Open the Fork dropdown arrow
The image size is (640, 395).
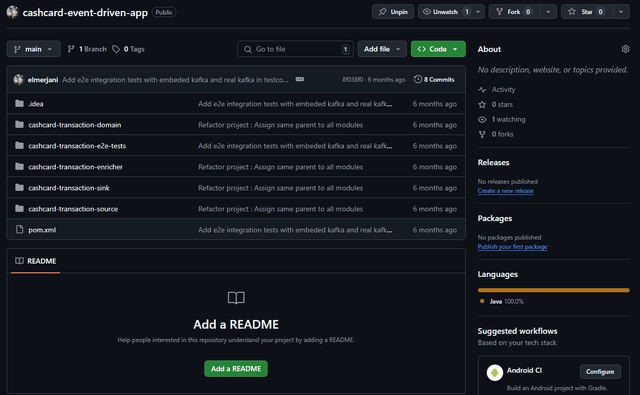[x=548, y=12]
